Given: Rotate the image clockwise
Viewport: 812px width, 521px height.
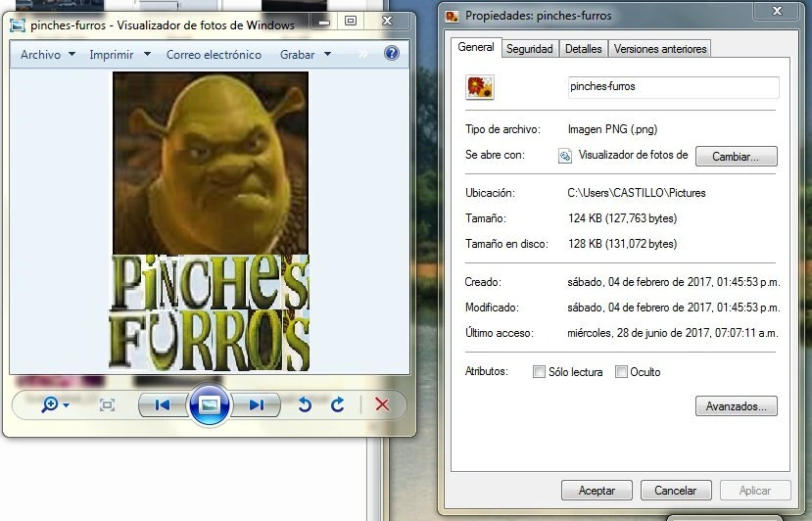Looking at the screenshot, I should [x=338, y=404].
